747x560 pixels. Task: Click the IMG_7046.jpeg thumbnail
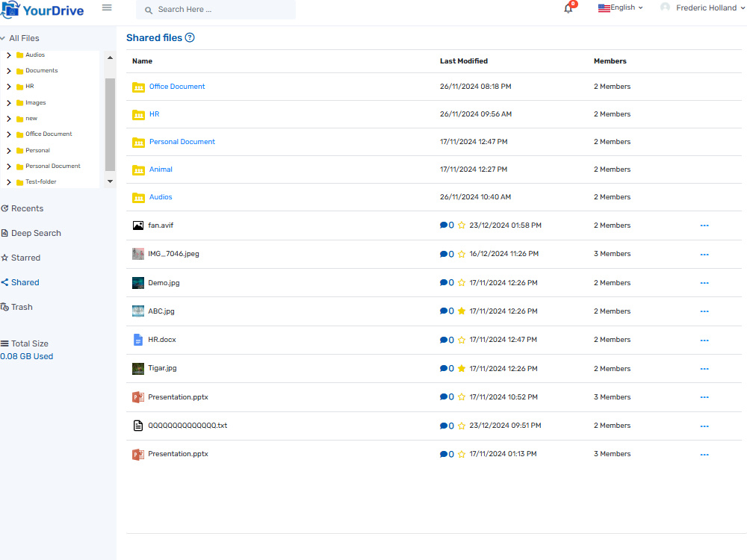click(137, 254)
